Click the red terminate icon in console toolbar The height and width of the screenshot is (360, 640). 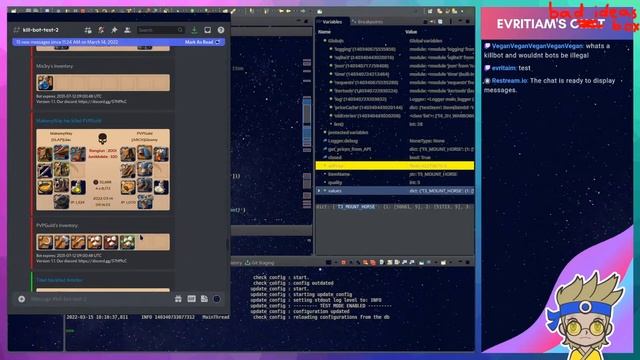click(343, 262)
